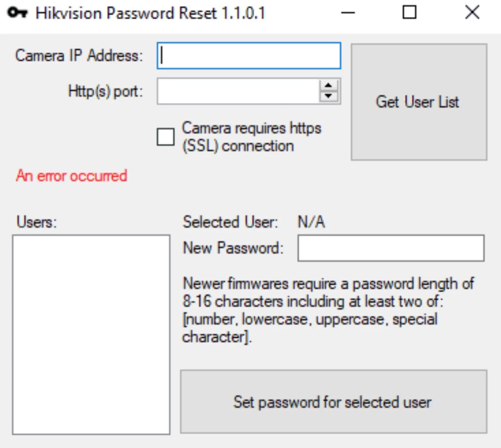Increase the Http(s) port value
Image resolution: width=501 pixels, height=448 pixels.
[328, 85]
